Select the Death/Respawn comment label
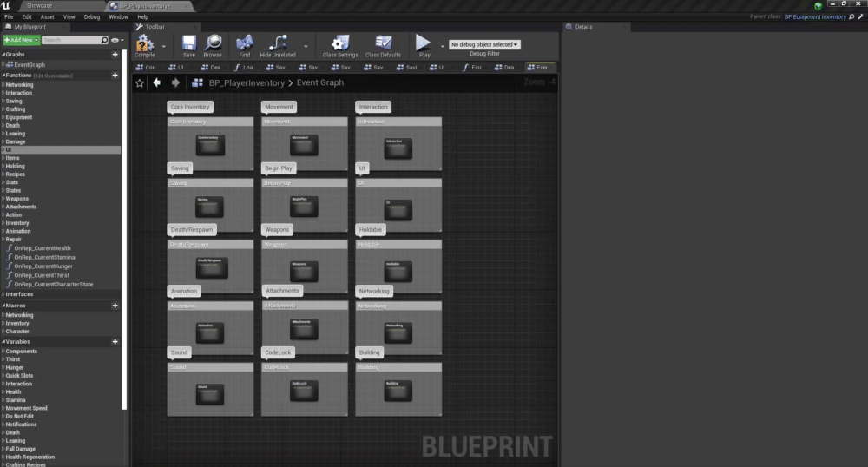This screenshot has height=467, width=868. coord(192,230)
